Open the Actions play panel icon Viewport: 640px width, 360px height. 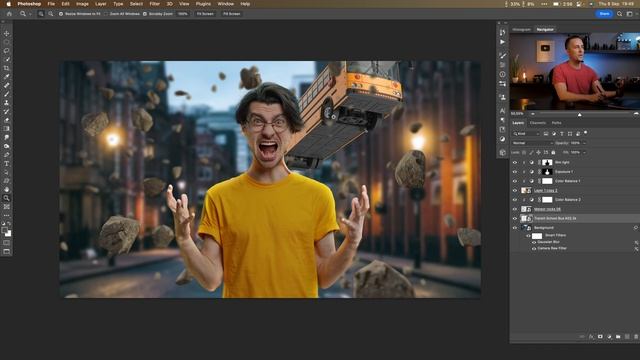click(x=502, y=42)
